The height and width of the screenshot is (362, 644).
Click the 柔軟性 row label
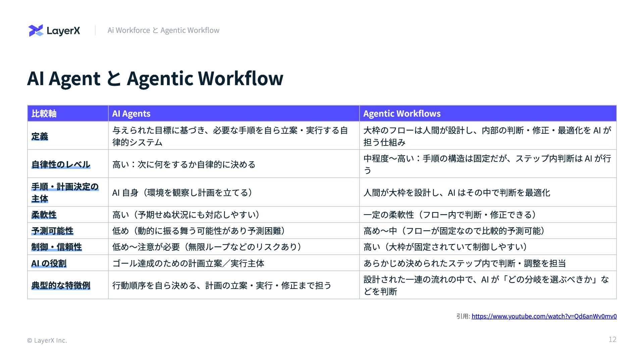[44, 215]
